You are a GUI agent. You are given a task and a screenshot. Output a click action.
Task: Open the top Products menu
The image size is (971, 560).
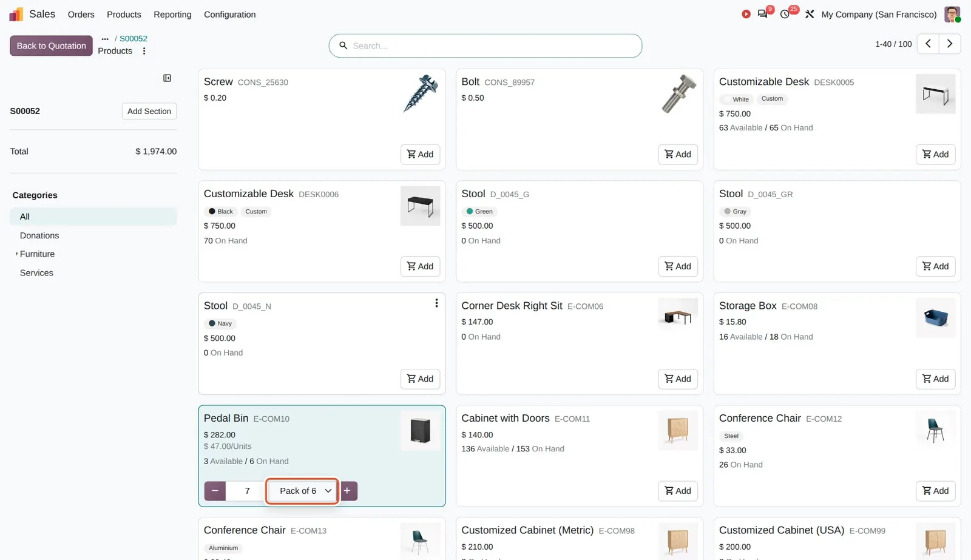click(x=124, y=14)
